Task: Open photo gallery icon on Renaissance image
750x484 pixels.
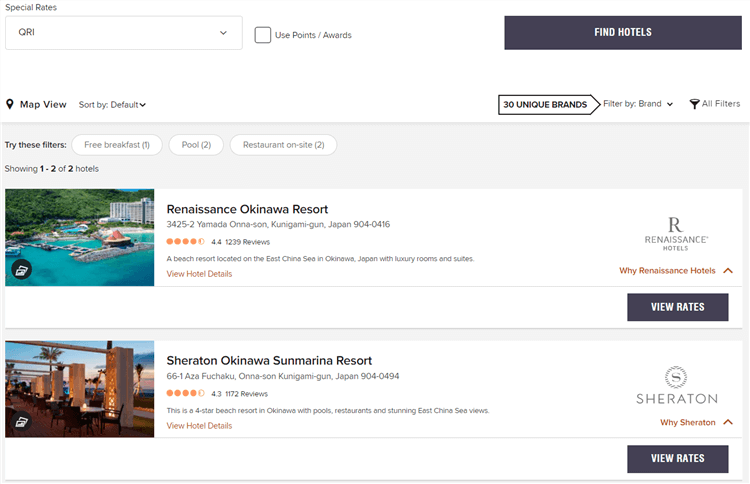Action: 22,269
